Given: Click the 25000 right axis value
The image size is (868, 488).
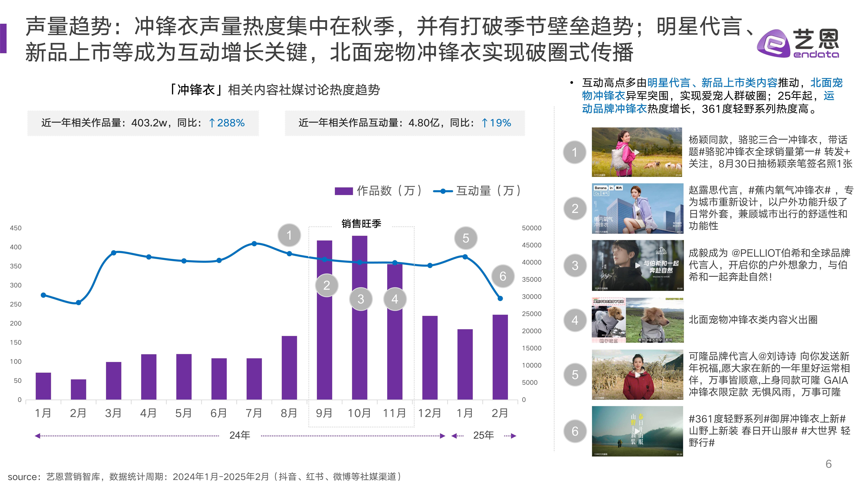Looking at the screenshot, I should (532, 314).
